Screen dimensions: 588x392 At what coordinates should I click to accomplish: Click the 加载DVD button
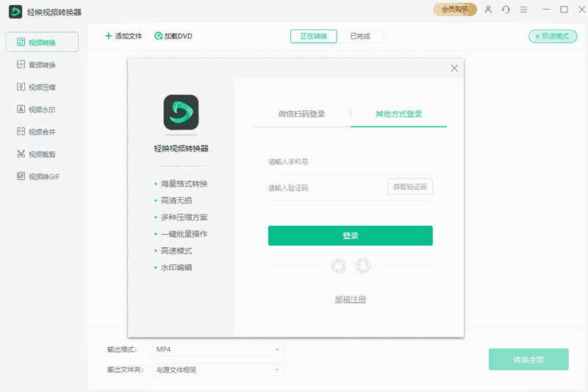tap(173, 36)
